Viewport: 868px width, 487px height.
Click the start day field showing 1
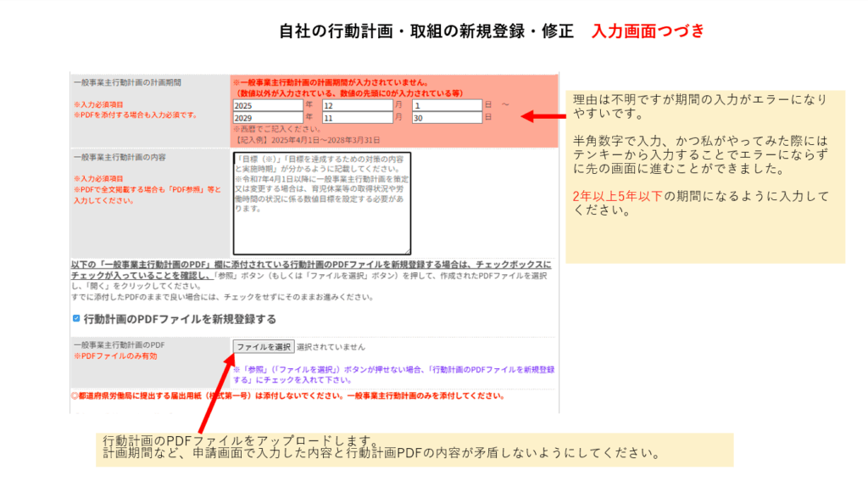click(x=446, y=105)
